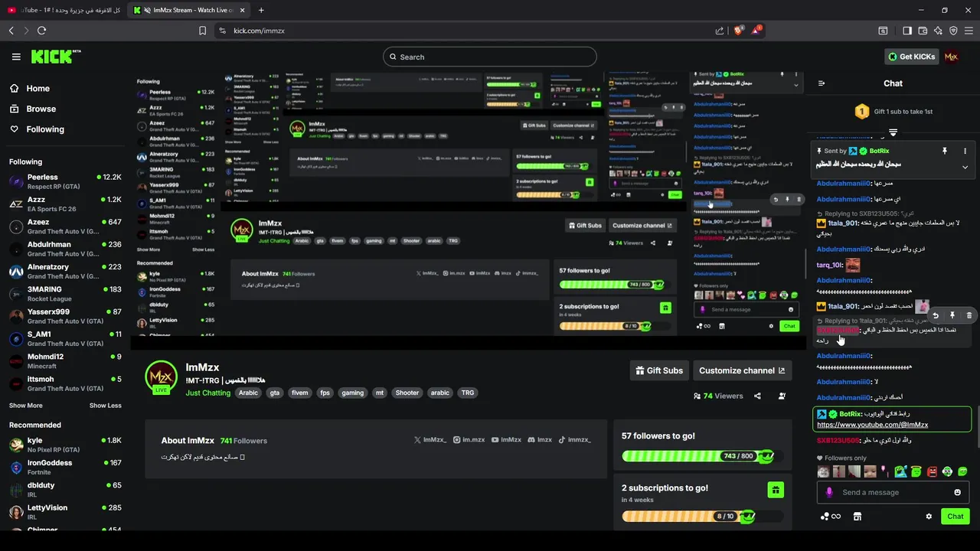The height and width of the screenshot is (551, 980).
Task: Open Peerless channel in Following list
Action: coord(65,181)
